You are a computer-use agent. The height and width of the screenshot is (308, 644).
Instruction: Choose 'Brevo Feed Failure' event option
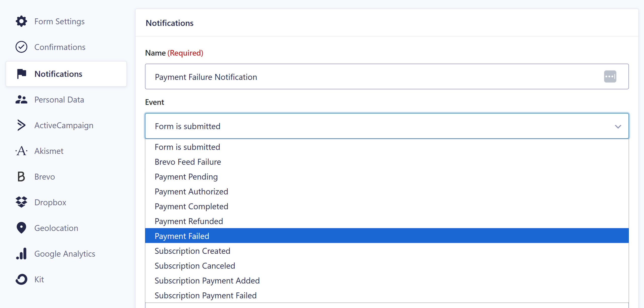point(387,162)
